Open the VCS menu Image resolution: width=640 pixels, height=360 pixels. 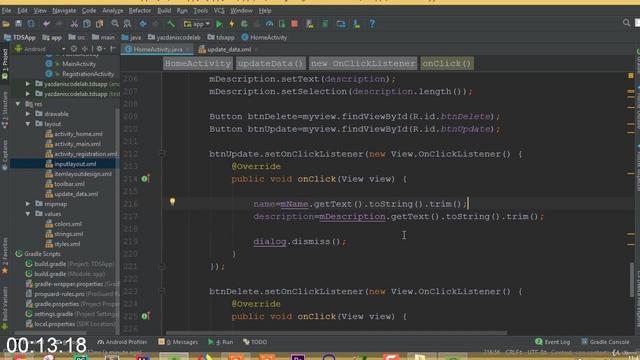point(219,11)
